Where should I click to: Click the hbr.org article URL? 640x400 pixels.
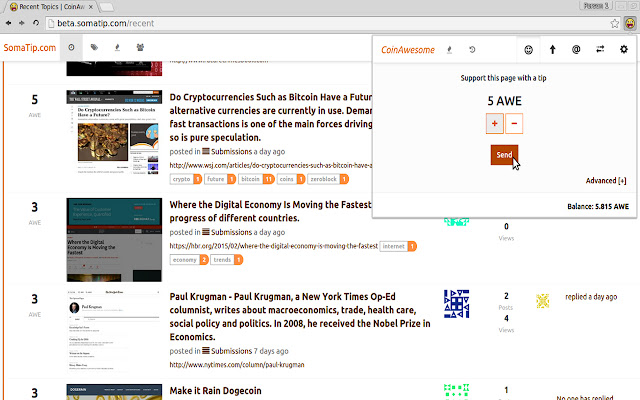tap(273, 246)
